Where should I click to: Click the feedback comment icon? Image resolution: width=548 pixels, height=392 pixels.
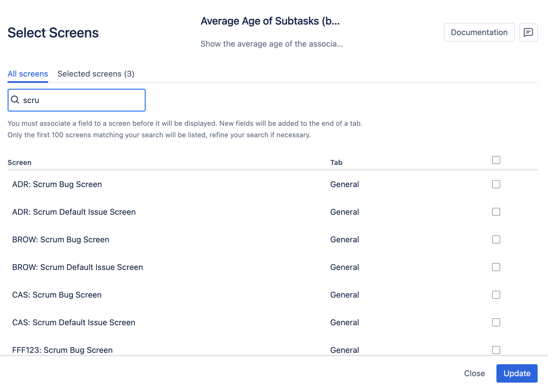(528, 32)
